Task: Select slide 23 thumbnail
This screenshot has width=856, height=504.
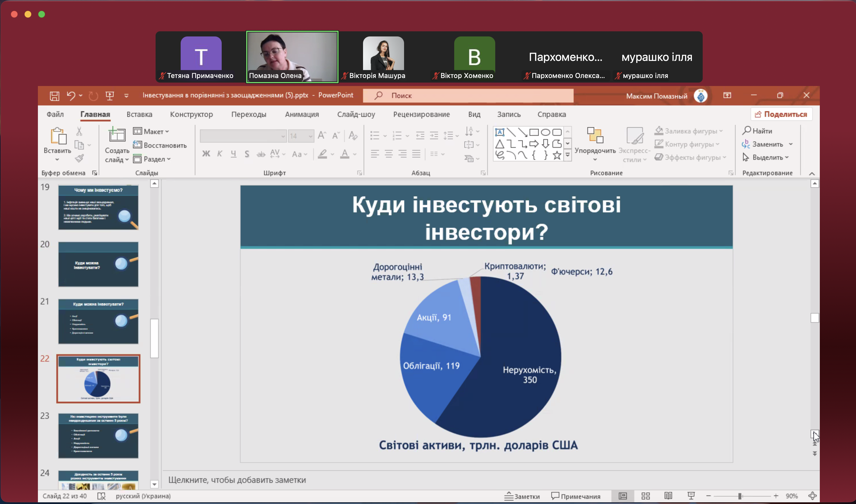Action: 98,436
